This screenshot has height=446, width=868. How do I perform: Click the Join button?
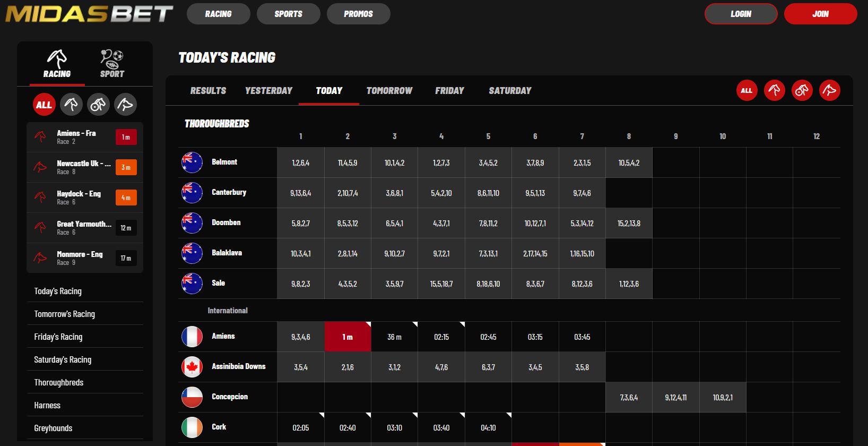[821, 14]
